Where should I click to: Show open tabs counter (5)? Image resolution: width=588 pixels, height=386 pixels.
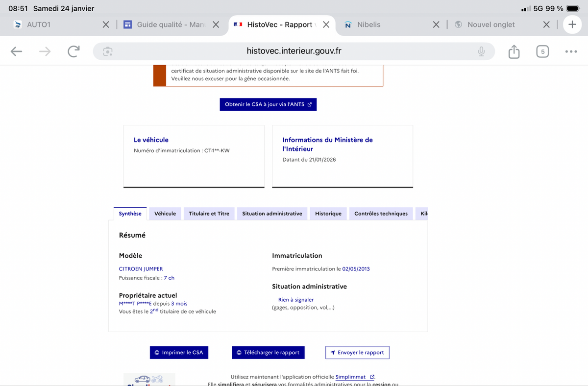[542, 51]
